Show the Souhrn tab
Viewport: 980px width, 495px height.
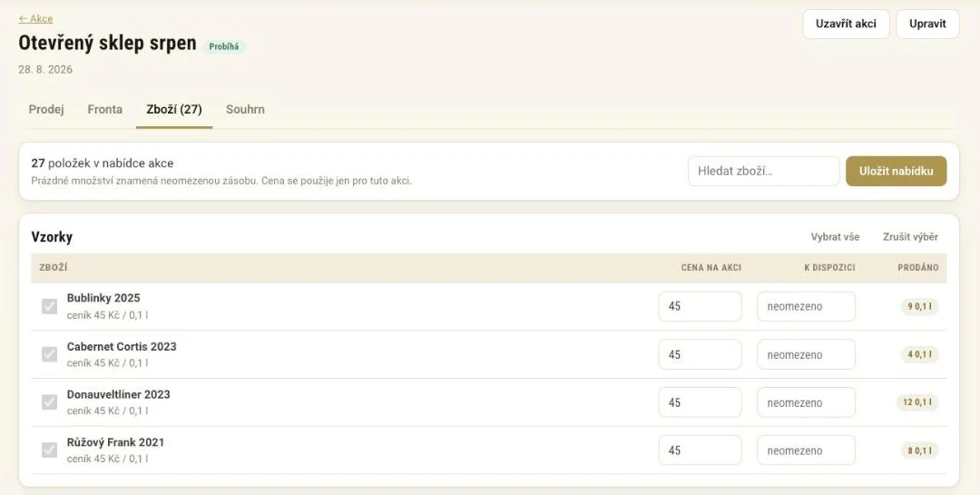click(x=245, y=110)
